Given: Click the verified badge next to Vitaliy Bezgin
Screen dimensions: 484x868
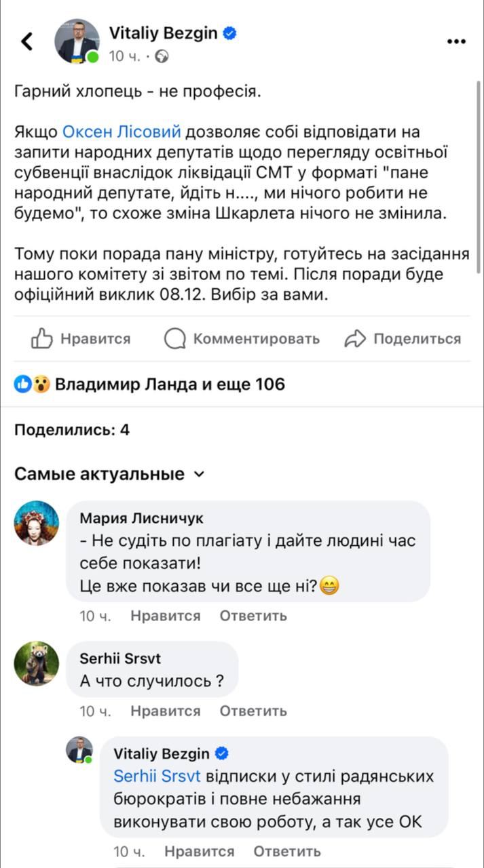Looking at the screenshot, I should pos(229,31).
